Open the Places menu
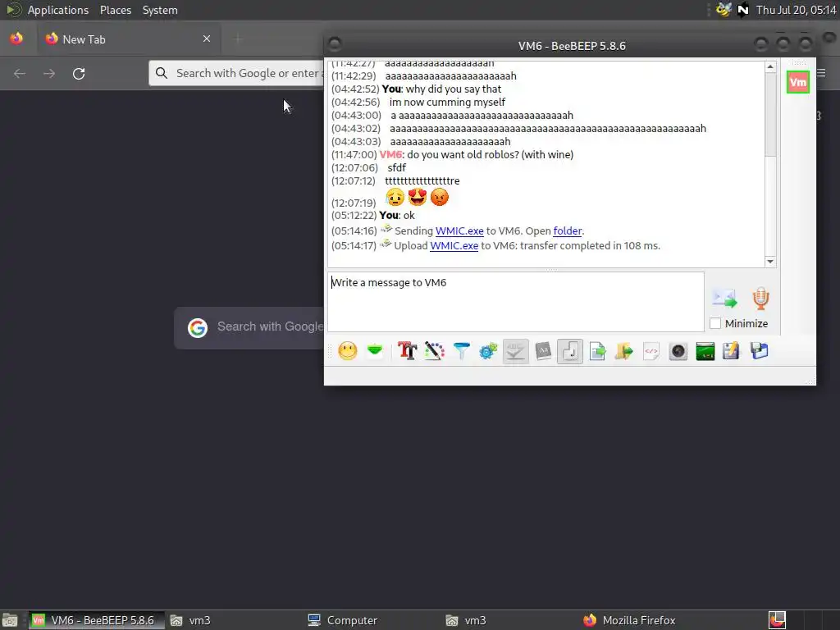This screenshot has width=840, height=630. coord(115,10)
